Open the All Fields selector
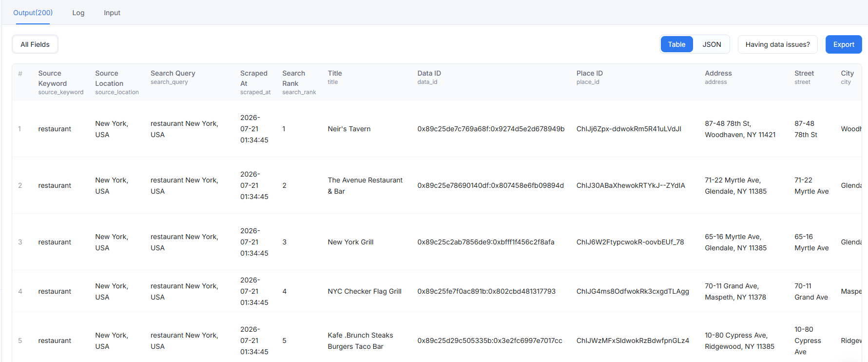Viewport: 868px width, 362px height. point(35,44)
